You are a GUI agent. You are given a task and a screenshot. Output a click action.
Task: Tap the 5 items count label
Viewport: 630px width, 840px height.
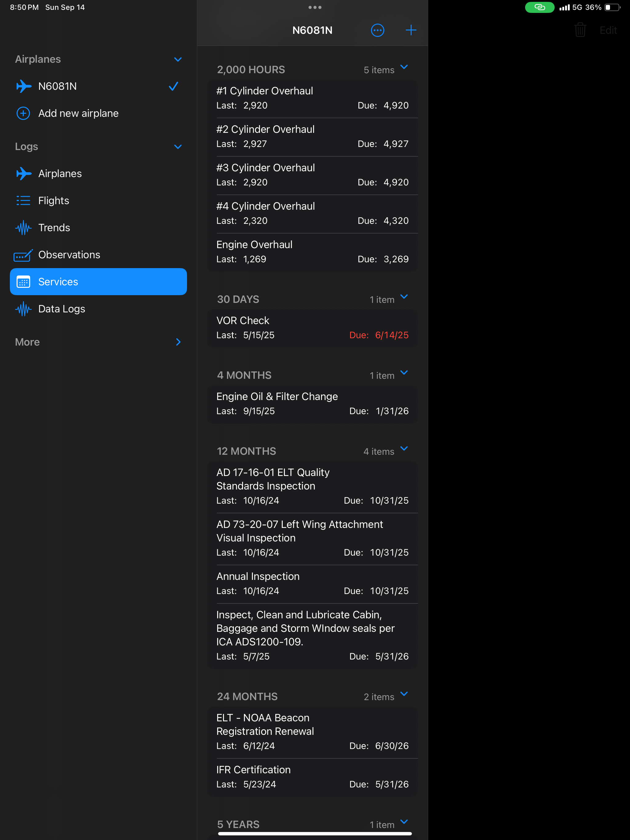(x=379, y=70)
